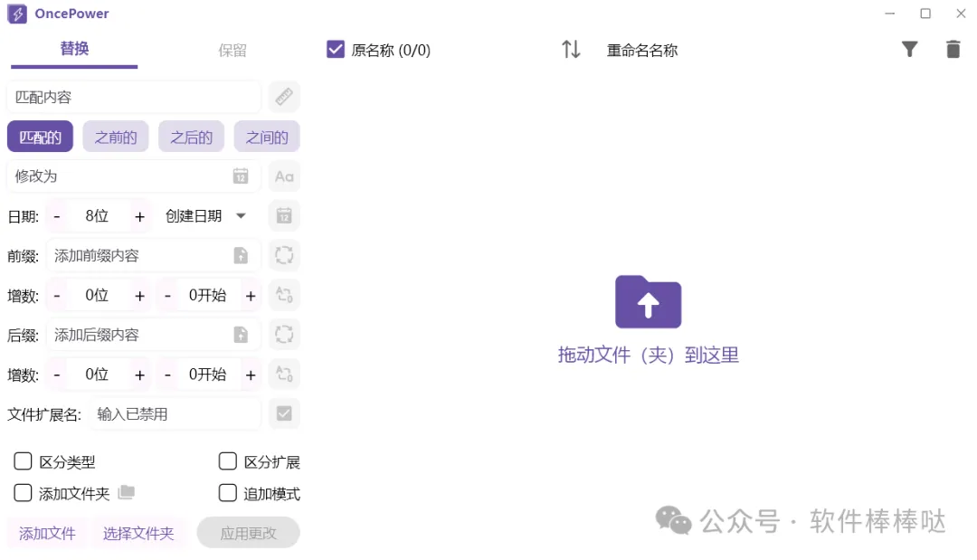Click the 重命名名称 column header

642,50
